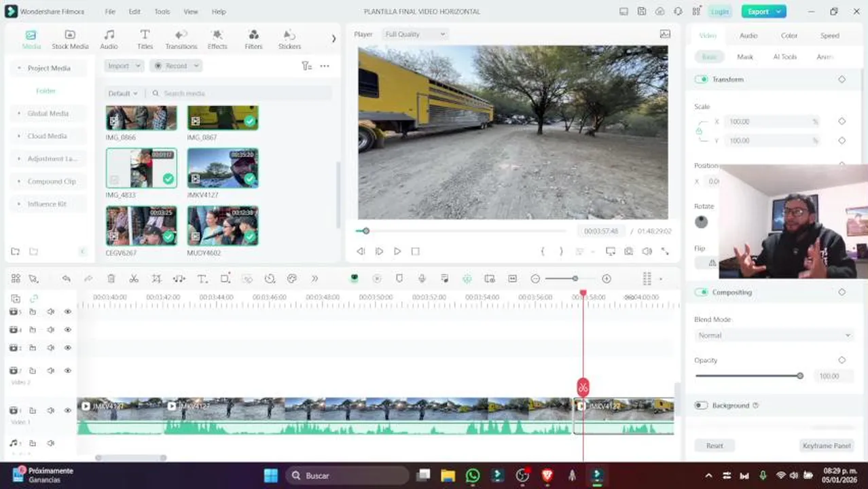The height and width of the screenshot is (489, 868).
Task: Add a marker with the marker icon
Action: pyautogui.click(x=399, y=278)
